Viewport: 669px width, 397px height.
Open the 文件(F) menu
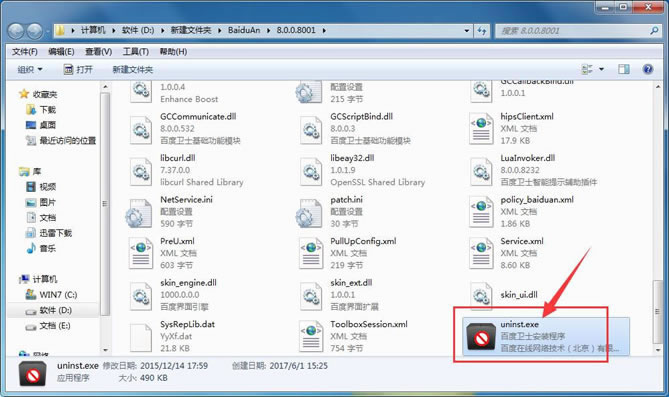[x=25, y=52]
